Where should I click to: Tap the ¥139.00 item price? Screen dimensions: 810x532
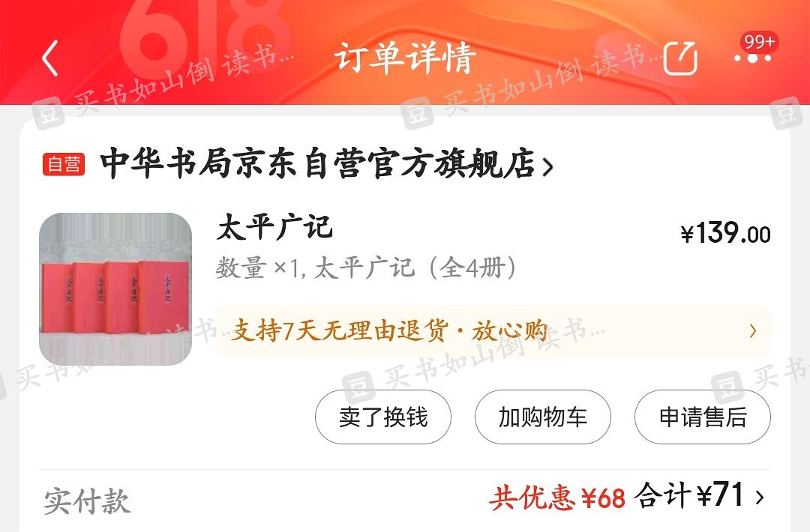(725, 234)
